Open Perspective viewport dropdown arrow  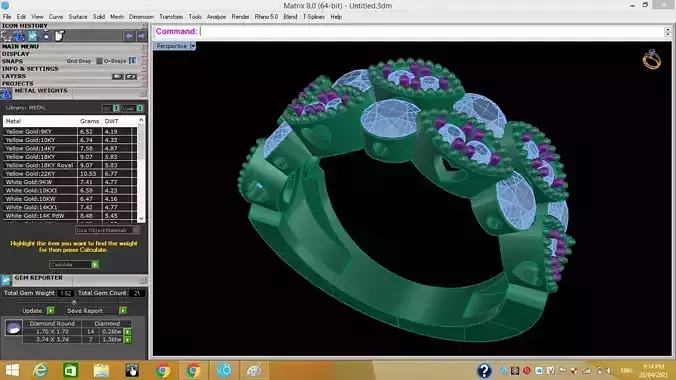pyautogui.click(x=193, y=46)
